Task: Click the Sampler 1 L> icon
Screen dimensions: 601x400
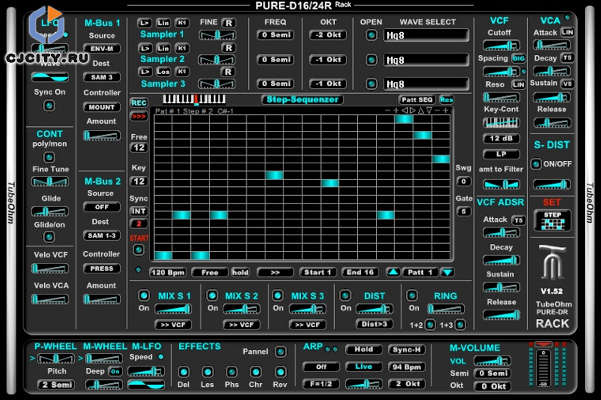Action: click(145, 23)
